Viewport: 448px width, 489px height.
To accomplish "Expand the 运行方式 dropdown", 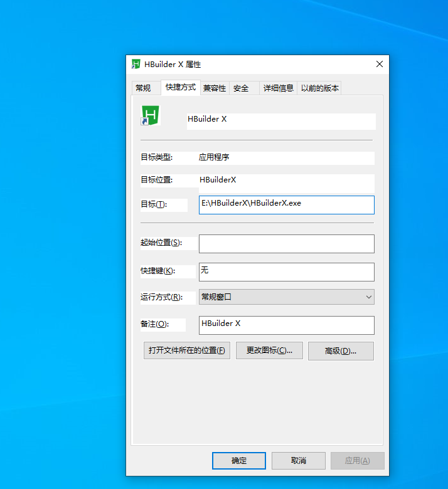I will [x=286, y=297].
